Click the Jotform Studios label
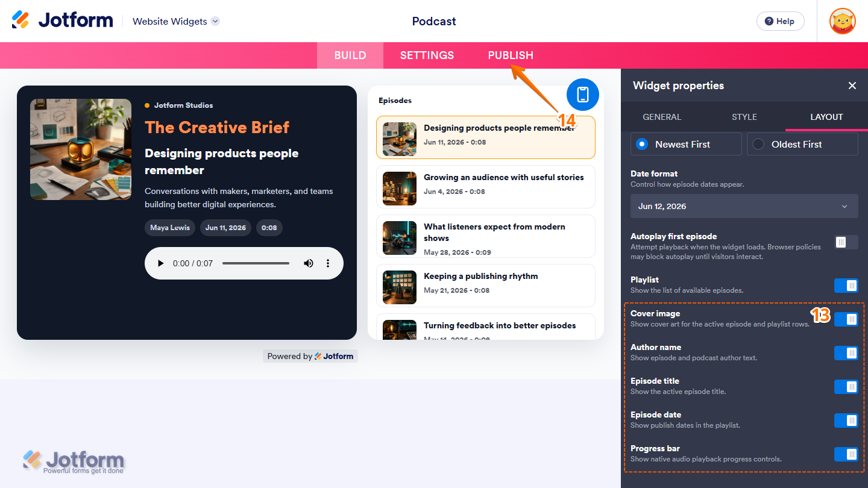The height and width of the screenshot is (488, 868). [183, 105]
